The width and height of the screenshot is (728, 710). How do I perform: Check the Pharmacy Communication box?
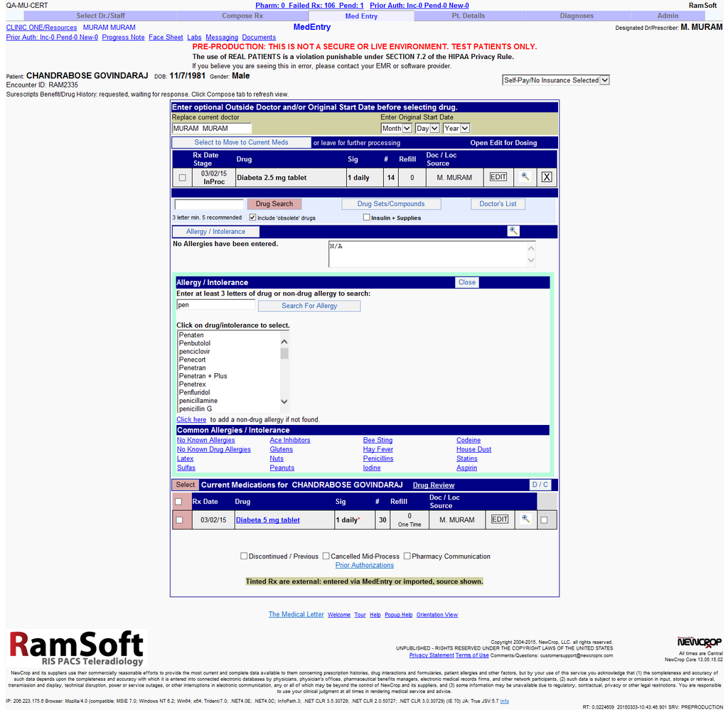[407, 556]
